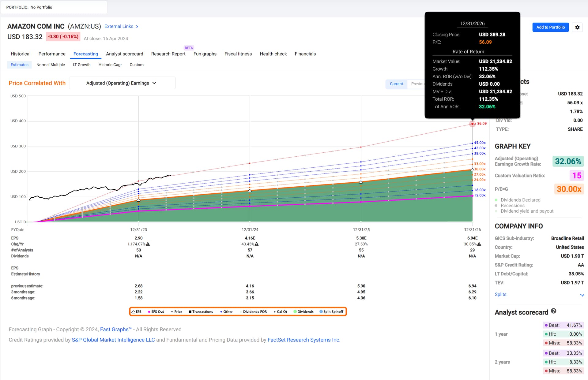Toggle Dividend yield and payout option
Viewport: 588px width, 380px height.
coord(524,211)
